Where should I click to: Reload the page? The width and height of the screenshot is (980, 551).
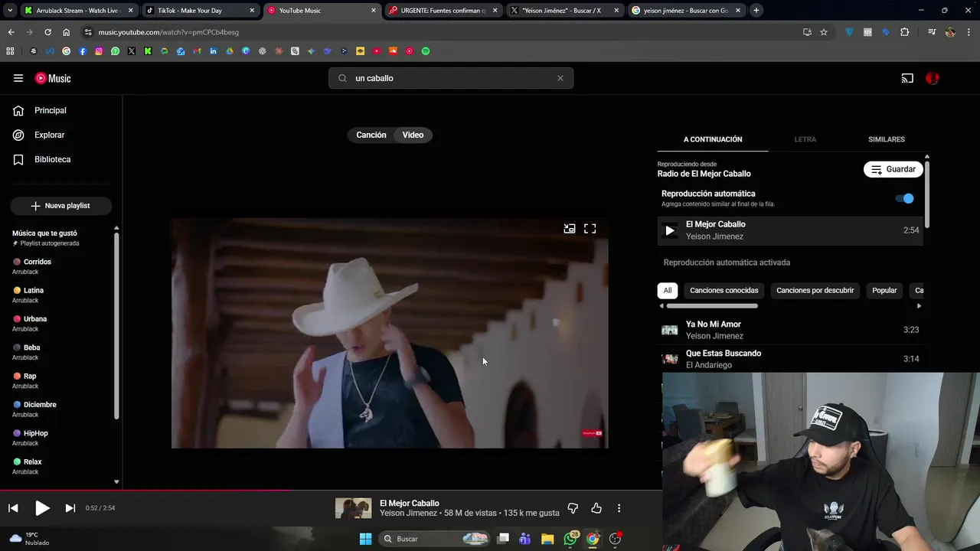(x=47, y=32)
